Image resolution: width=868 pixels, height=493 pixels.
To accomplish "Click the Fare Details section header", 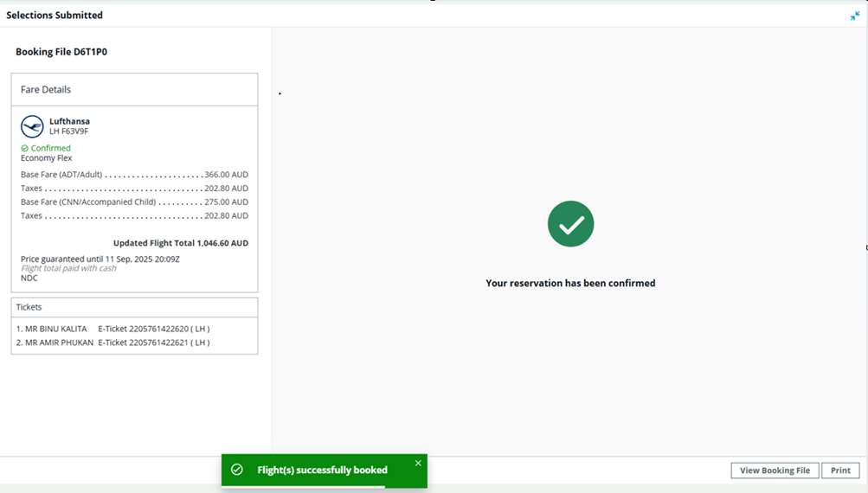I will (46, 90).
